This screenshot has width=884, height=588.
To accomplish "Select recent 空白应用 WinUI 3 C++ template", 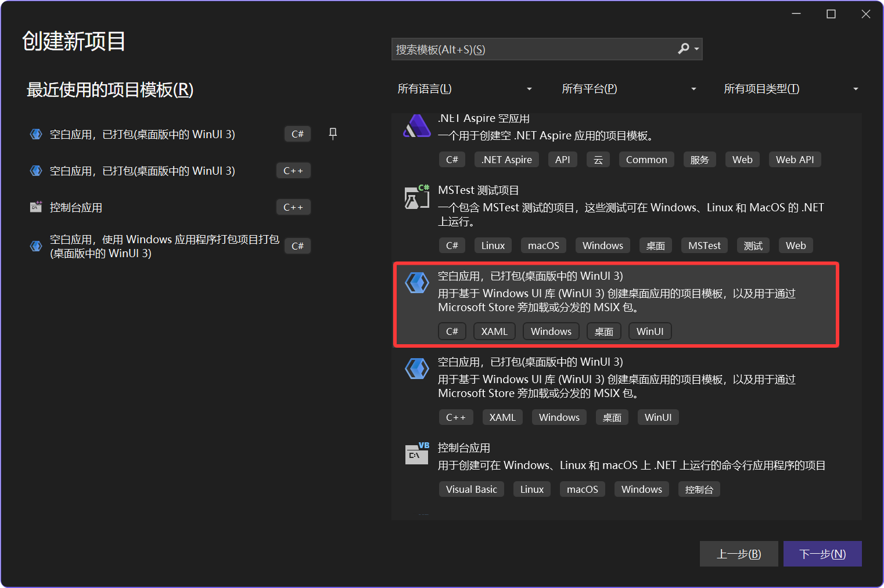I will coord(171,171).
